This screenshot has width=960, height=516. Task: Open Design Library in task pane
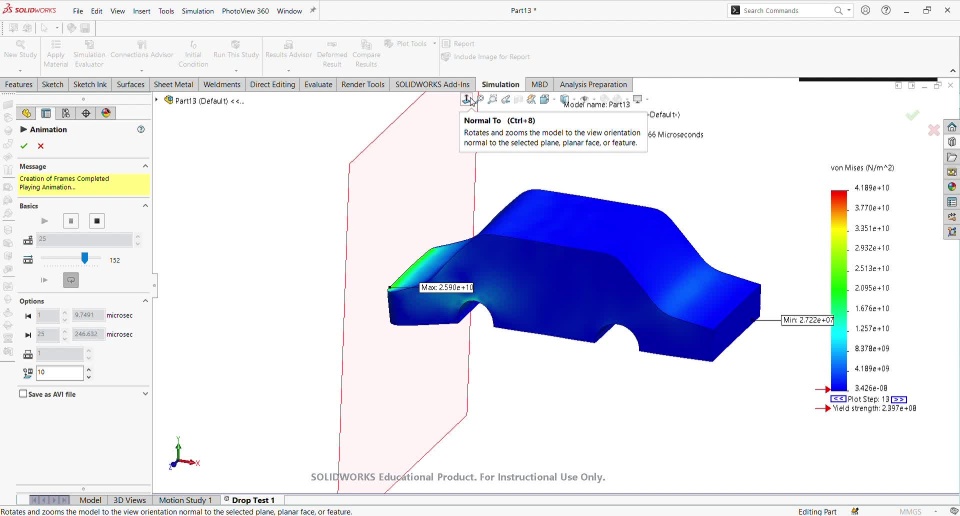(951, 142)
